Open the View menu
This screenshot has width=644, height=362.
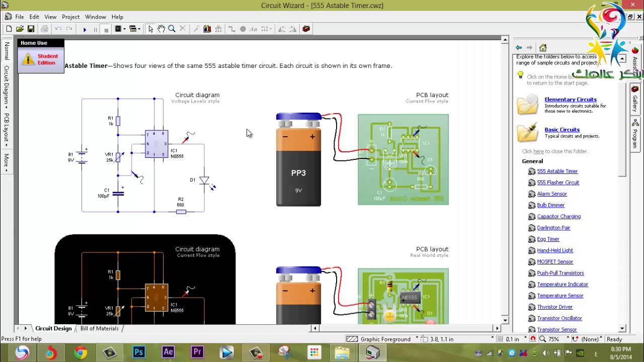pyautogui.click(x=50, y=17)
